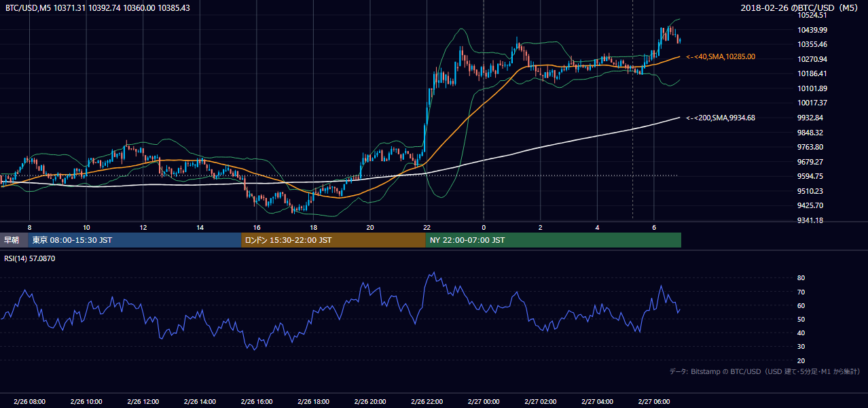The image size is (868, 408).
Task: Click the ロンドン 15:30-22:00 JST session bar
Action: tap(333, 240)
